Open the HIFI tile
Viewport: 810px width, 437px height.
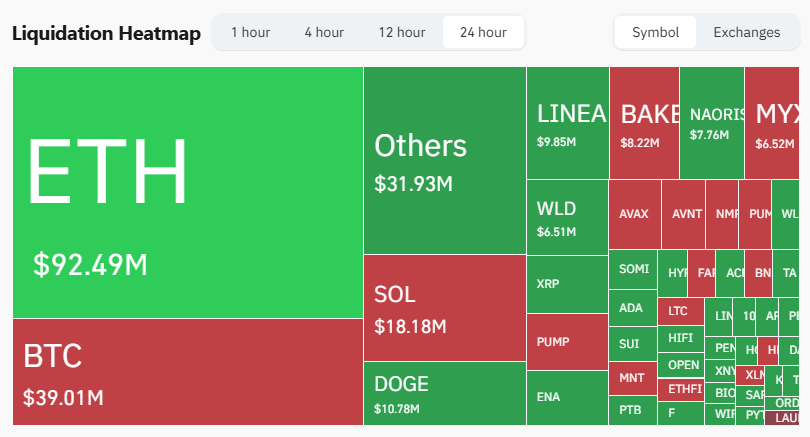pyautogui.click(x=681, y=338)
